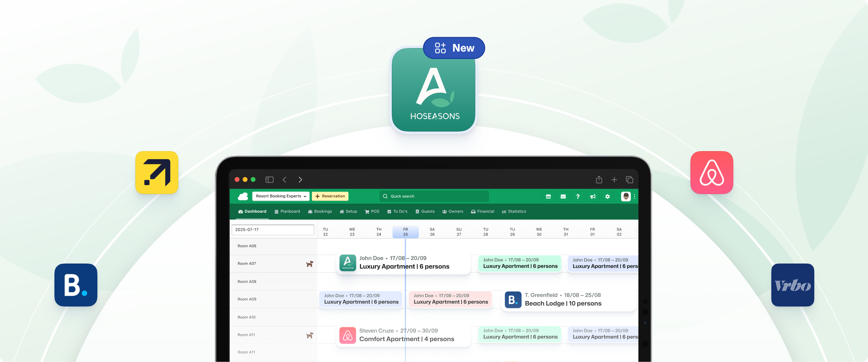Click the envelope messages icon
Screen dimensions: 868x362
[x=563, y=197]
